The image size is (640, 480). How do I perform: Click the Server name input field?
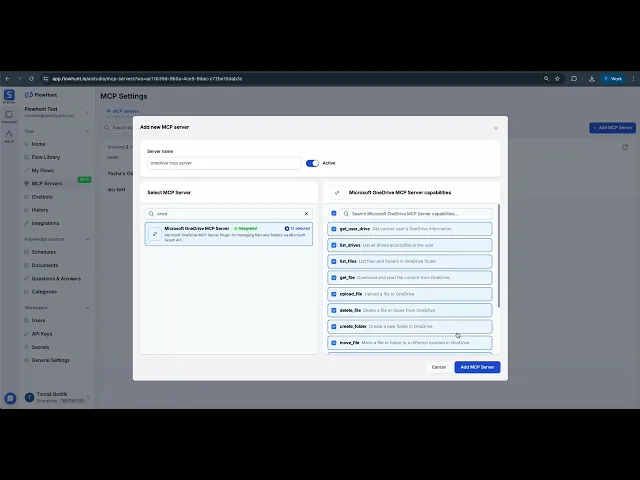click(x=224, y=163)
